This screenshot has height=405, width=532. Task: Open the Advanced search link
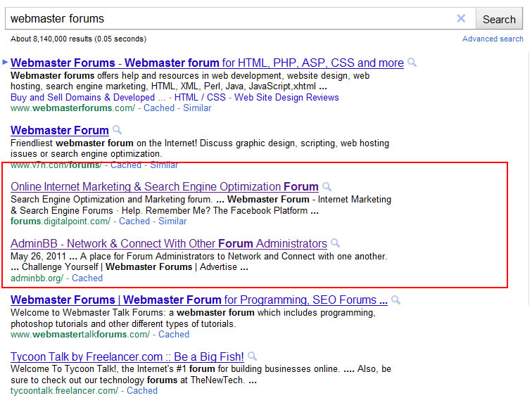point(493,39)
